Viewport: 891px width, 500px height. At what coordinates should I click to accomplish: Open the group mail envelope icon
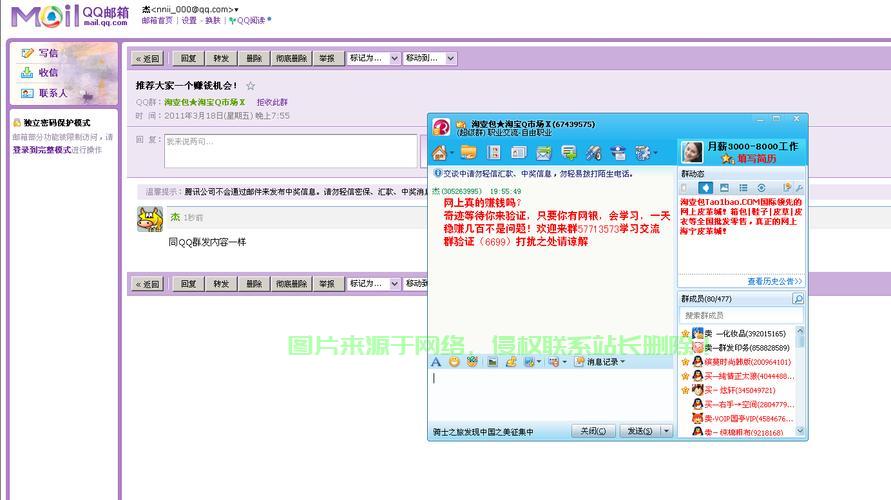click(x=544, y=152)
